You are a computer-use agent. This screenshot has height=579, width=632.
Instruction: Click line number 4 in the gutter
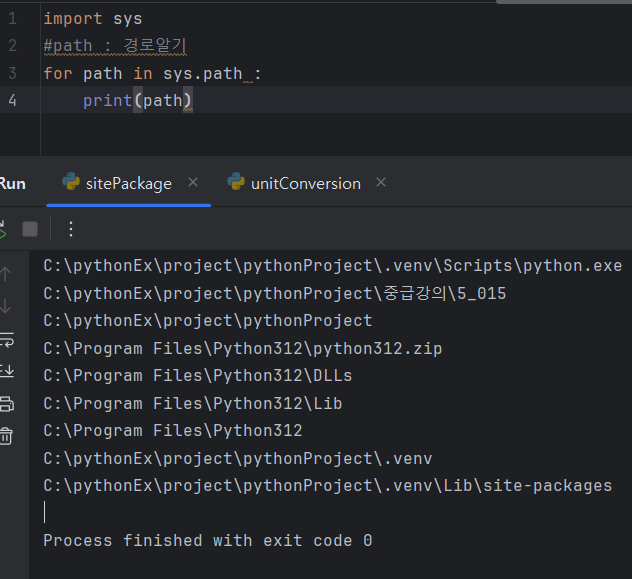pos(12,100)
